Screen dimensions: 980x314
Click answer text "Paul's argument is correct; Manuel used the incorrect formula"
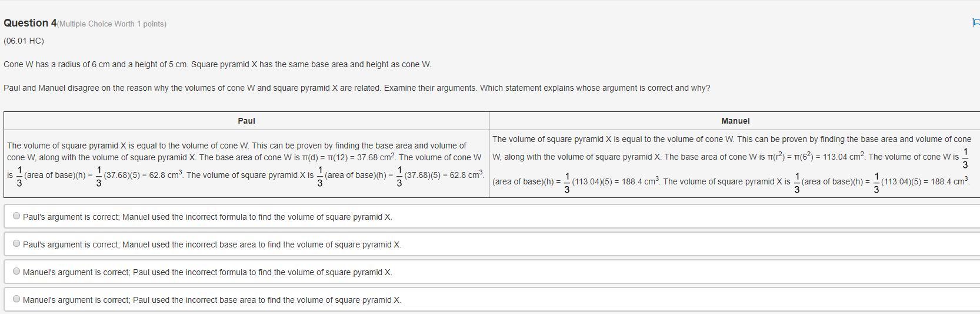click(x=207, y=217)
